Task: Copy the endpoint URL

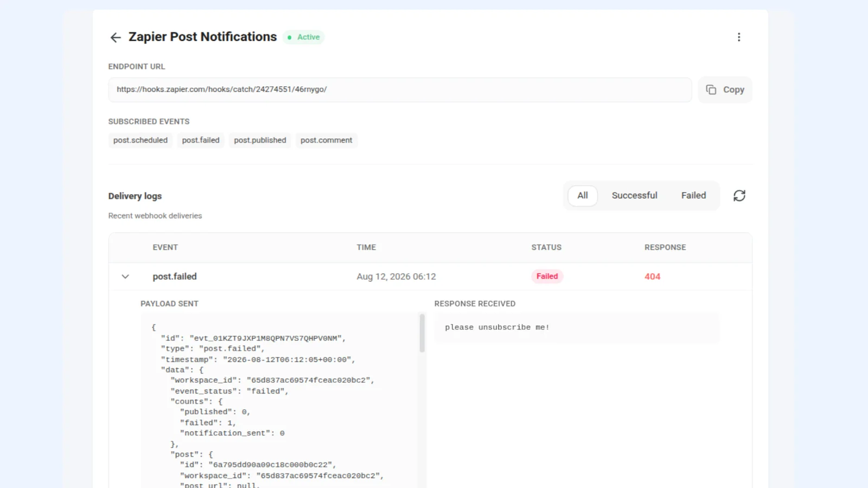Action: coord(725,90)
